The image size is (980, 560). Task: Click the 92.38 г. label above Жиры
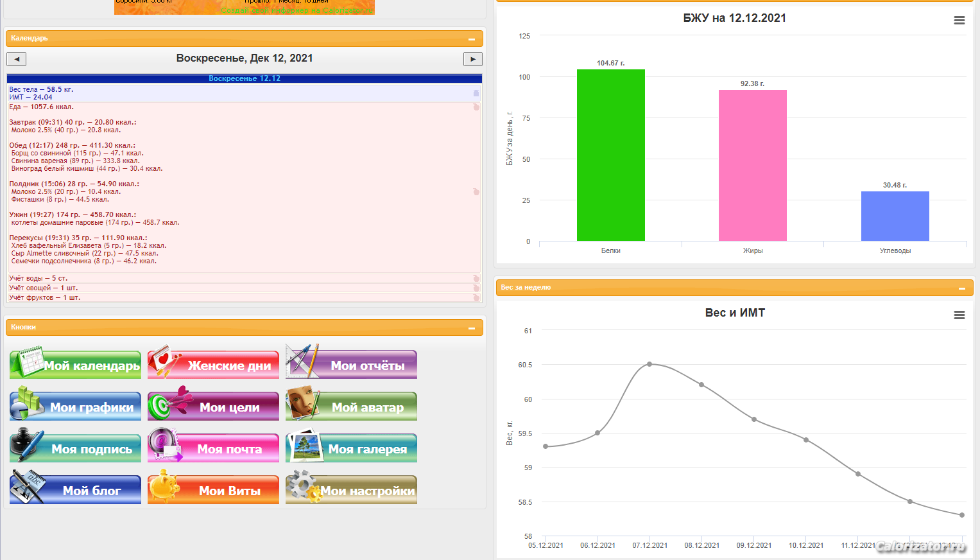752,83
